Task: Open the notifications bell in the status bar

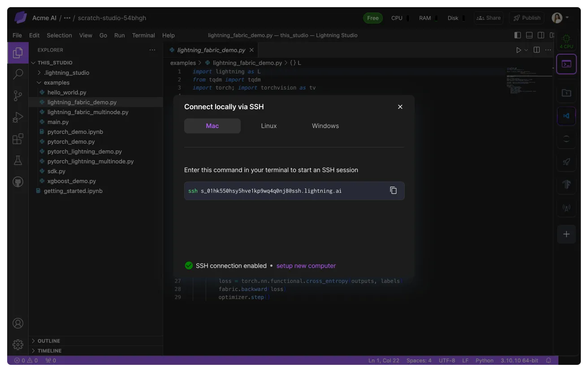Action: pos(548,360)
